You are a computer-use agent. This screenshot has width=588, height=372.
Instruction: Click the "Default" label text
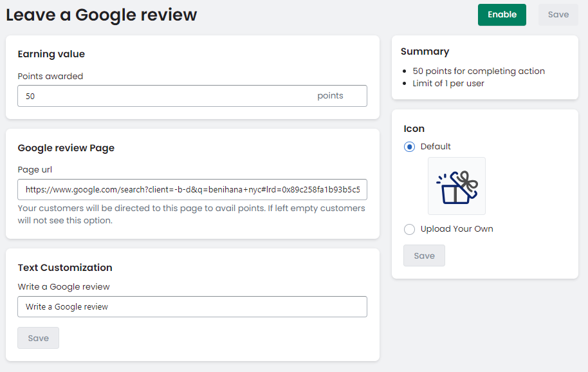436,147
